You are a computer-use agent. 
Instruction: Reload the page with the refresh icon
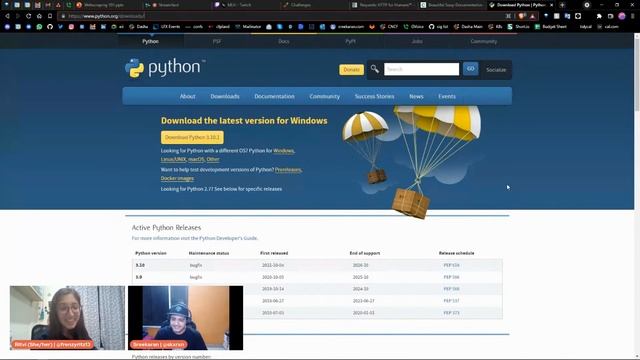coord(29,16)
